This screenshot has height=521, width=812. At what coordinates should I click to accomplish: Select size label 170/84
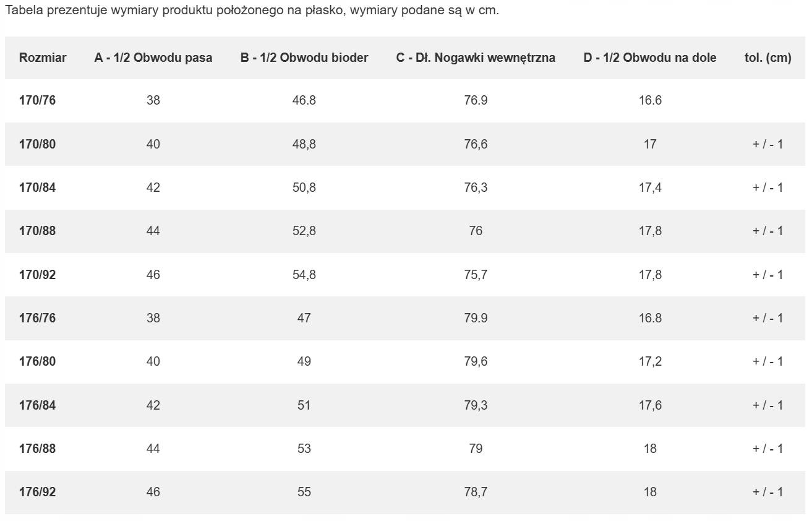38,187
